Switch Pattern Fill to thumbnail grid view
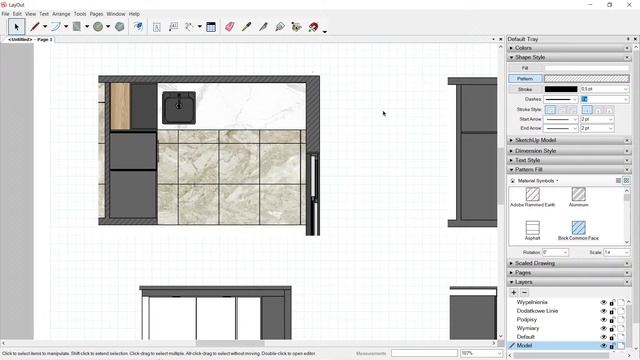This screenshot has width=640, height=360. pos(626,180)
